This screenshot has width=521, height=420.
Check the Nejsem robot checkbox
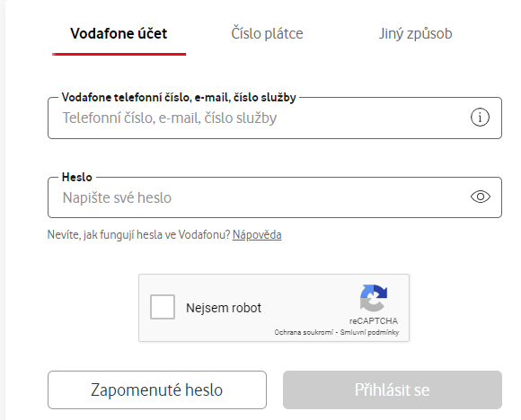(163, 307)
